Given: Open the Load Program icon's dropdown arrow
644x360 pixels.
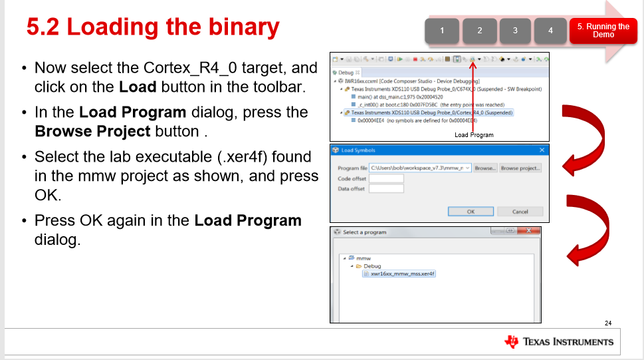Looking at the screenshot, I should pos(479,59).
